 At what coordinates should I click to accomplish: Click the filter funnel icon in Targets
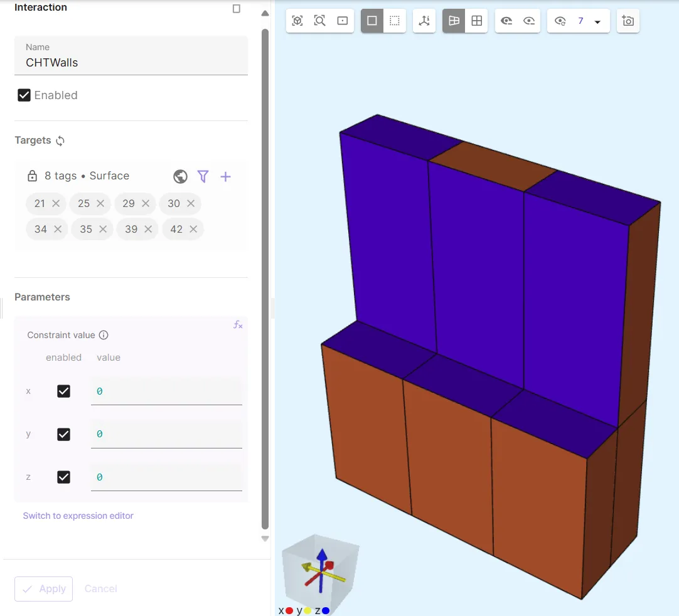[x=203, y=177]
